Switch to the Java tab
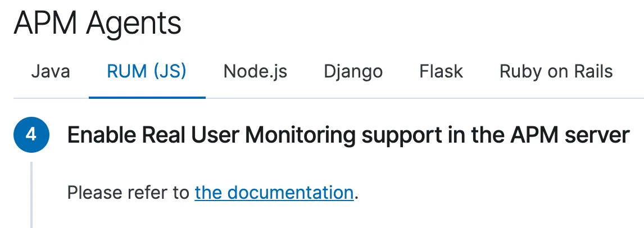 point(51,72)
